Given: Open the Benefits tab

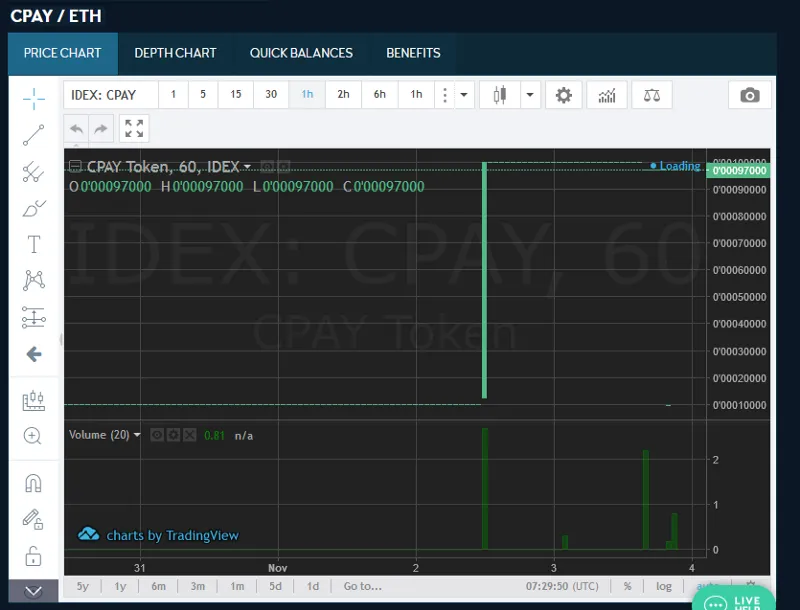Looking at the screenshot, I should pos(413,54).
